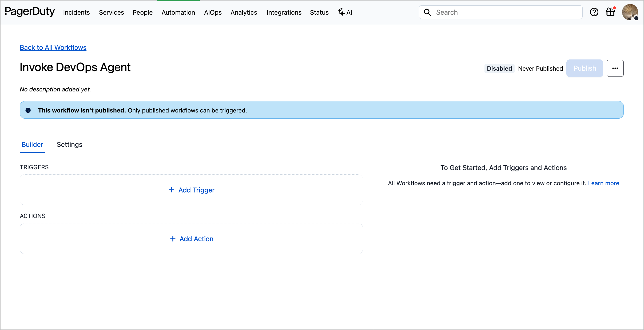The height and width of the screenshot is (330, 644).
Task: Click the AI sparkle icon
Action: (341, 12)
